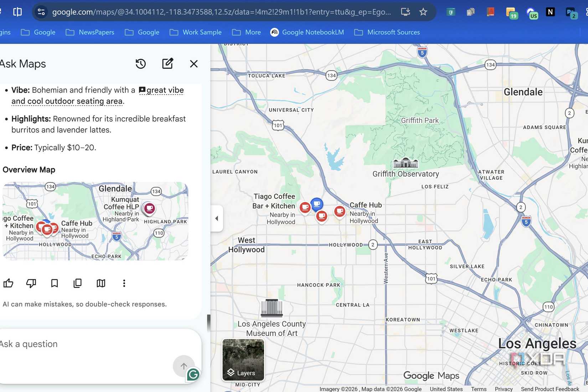The width and height of the screenshot is (588, 392).
Task: Open site information icon in address bar
Action: (x=41, y=12)
